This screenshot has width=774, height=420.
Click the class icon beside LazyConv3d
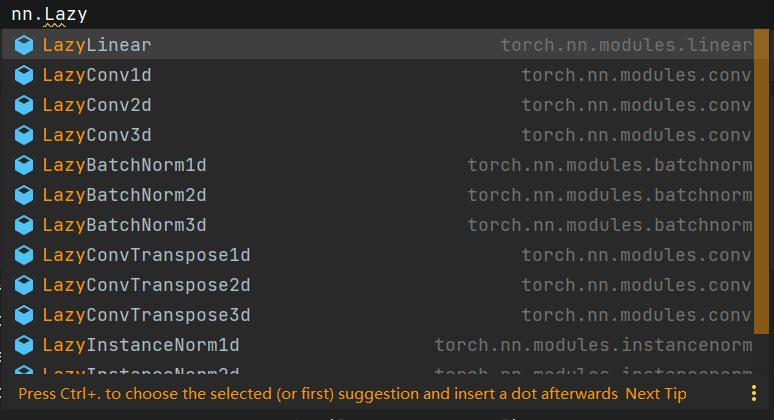pos(24,135)
